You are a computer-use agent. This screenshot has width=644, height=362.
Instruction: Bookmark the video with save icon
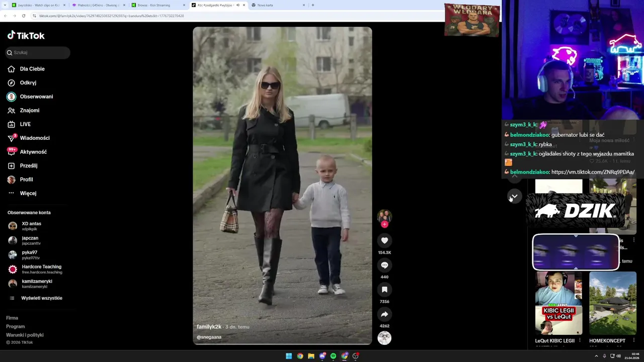click(x=384, y=290)
